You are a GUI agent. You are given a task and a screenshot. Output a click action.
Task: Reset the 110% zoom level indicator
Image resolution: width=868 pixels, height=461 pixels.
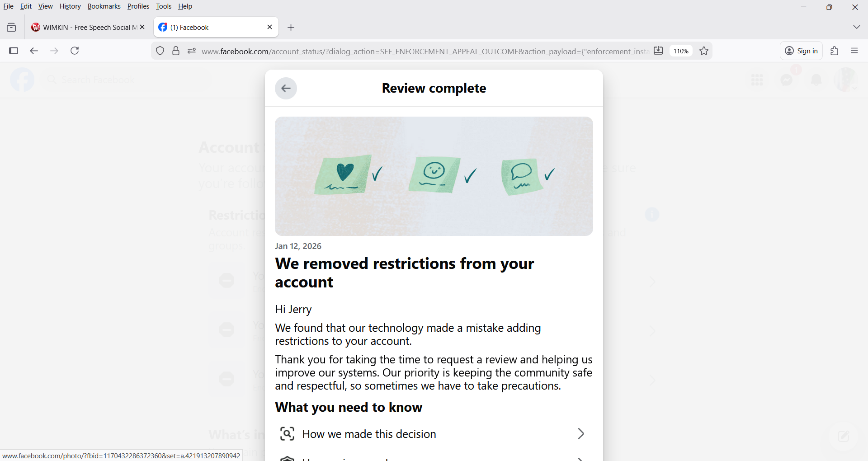click(681, 51)
